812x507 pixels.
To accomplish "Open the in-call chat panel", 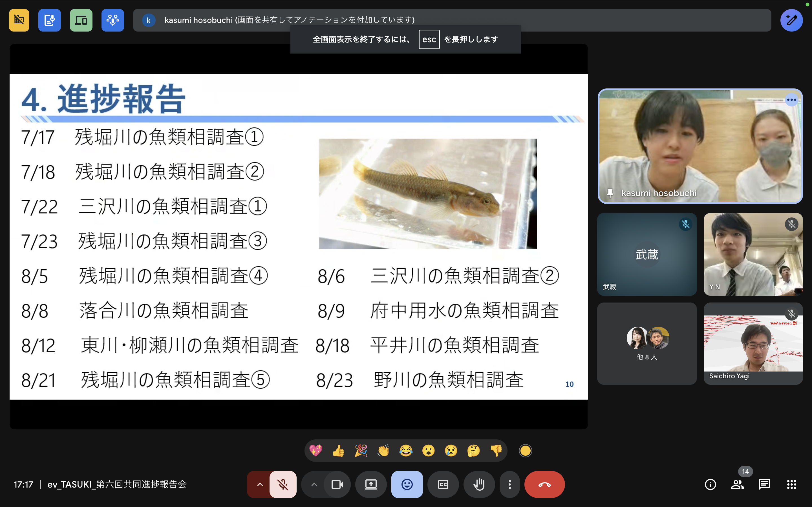I will pos(764,484).
